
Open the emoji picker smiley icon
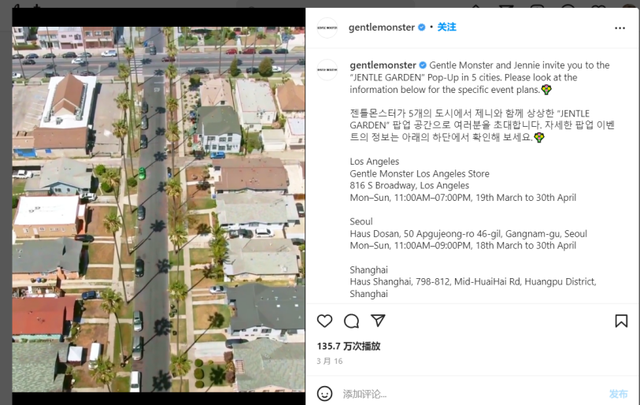324,394
